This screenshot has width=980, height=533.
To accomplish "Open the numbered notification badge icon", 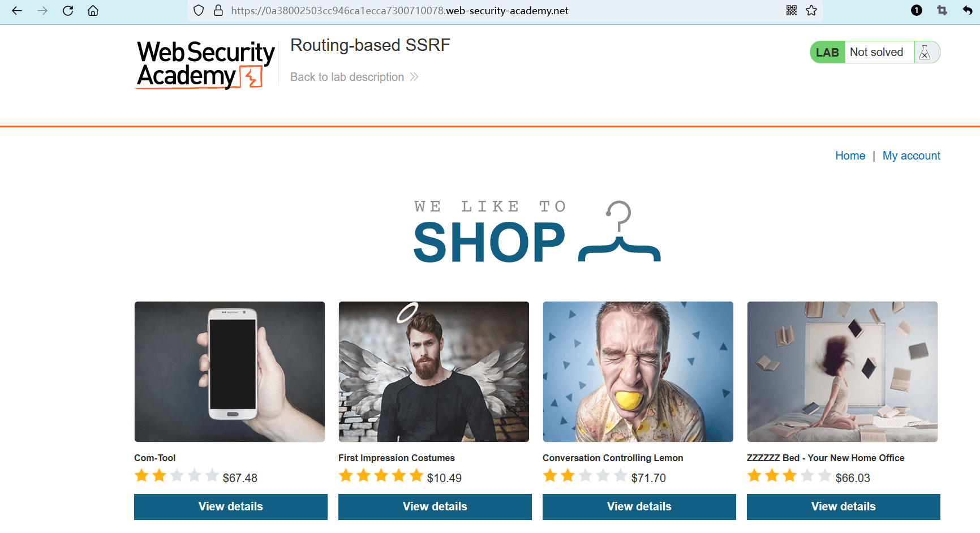I will pos(917,11).
